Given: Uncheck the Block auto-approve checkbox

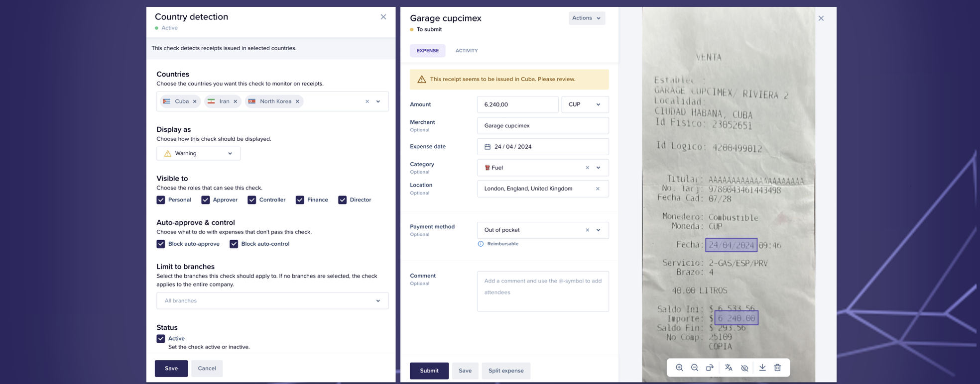Looking at the screenshot, I should (161, 244).
